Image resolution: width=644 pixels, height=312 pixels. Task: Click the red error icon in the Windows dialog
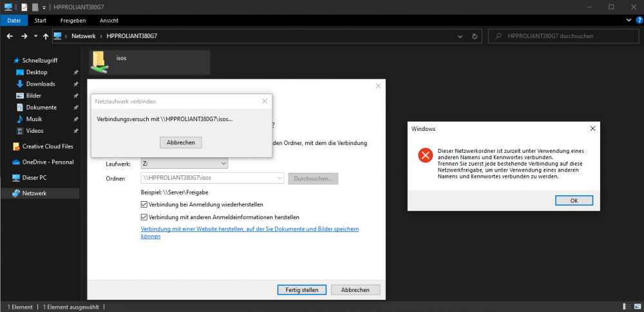pyautogui.click(x=426, y=155)
